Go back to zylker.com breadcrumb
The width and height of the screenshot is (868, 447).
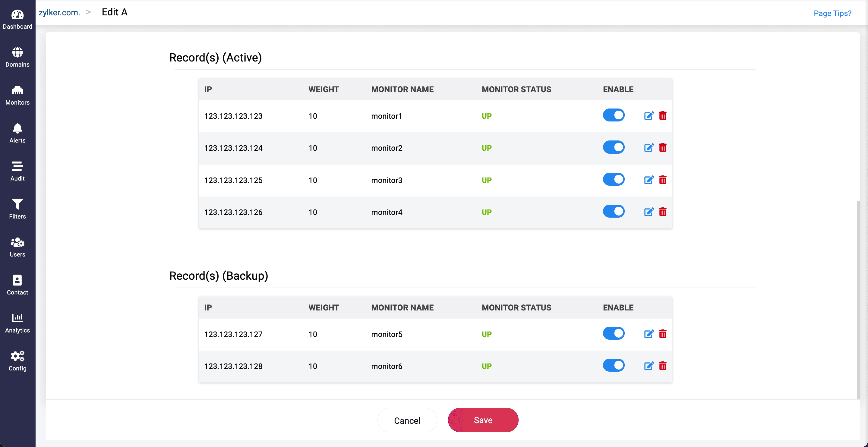(x=59, y=12)
